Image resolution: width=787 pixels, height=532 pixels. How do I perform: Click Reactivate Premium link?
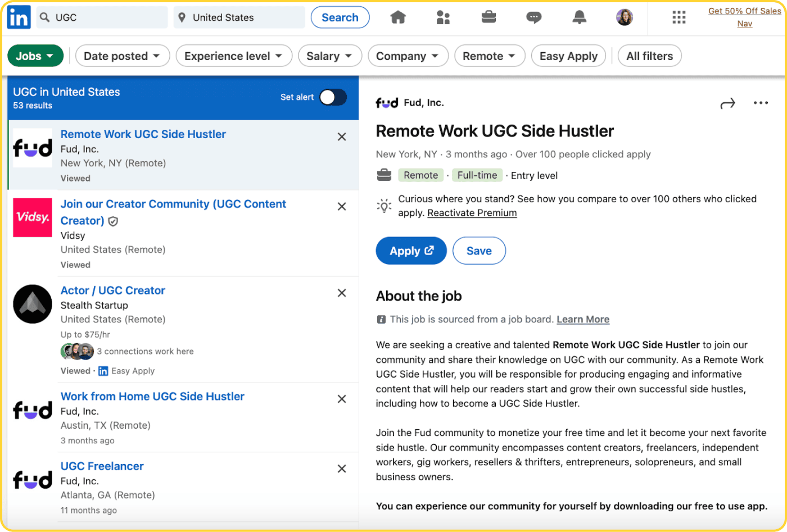click(472, 213)
